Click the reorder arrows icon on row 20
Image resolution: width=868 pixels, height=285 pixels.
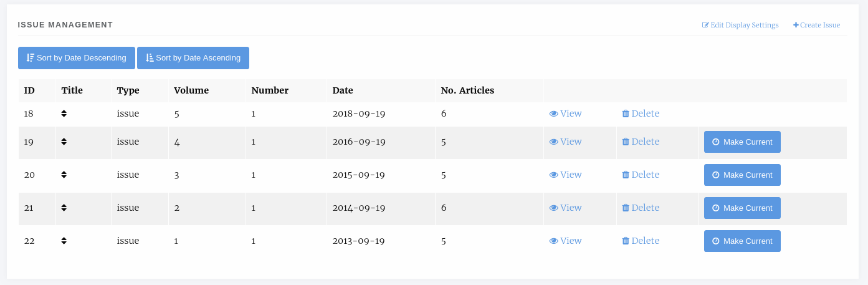click(x=64, y=175)
